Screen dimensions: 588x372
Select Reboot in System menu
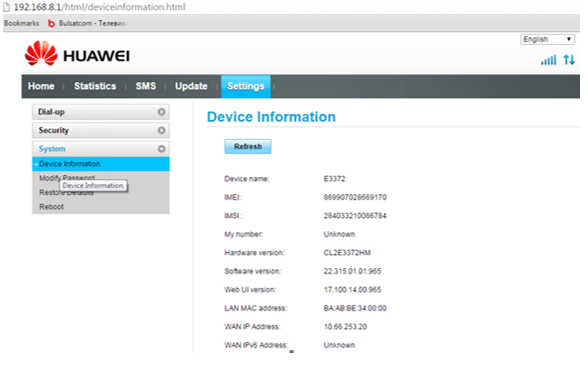click(51, 207)
